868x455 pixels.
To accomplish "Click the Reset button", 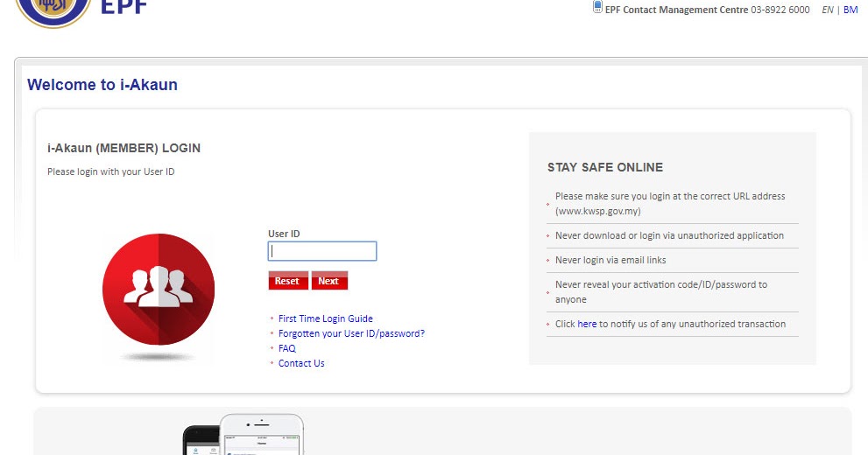I will (x=288, y=281).
